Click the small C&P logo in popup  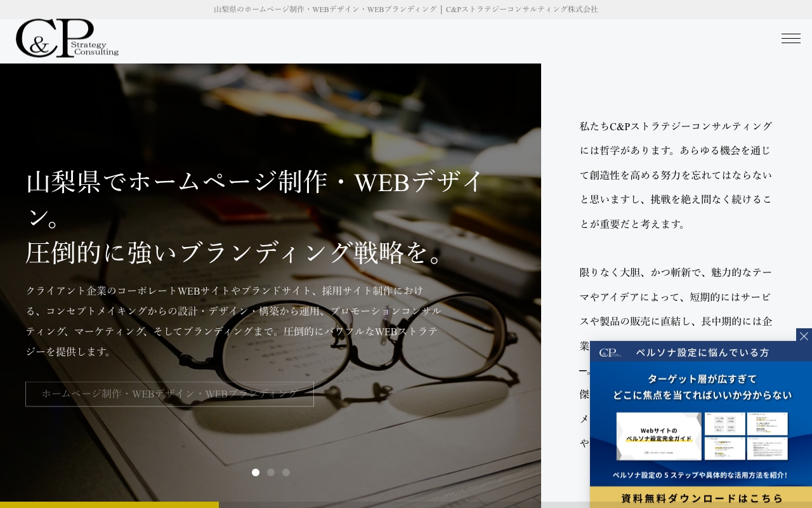[610, 352]
